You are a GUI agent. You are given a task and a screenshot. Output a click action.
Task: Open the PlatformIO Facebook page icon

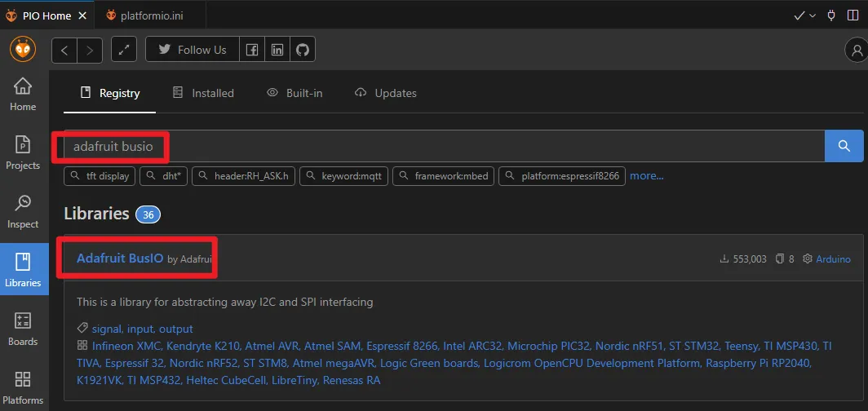coord(252,50)
